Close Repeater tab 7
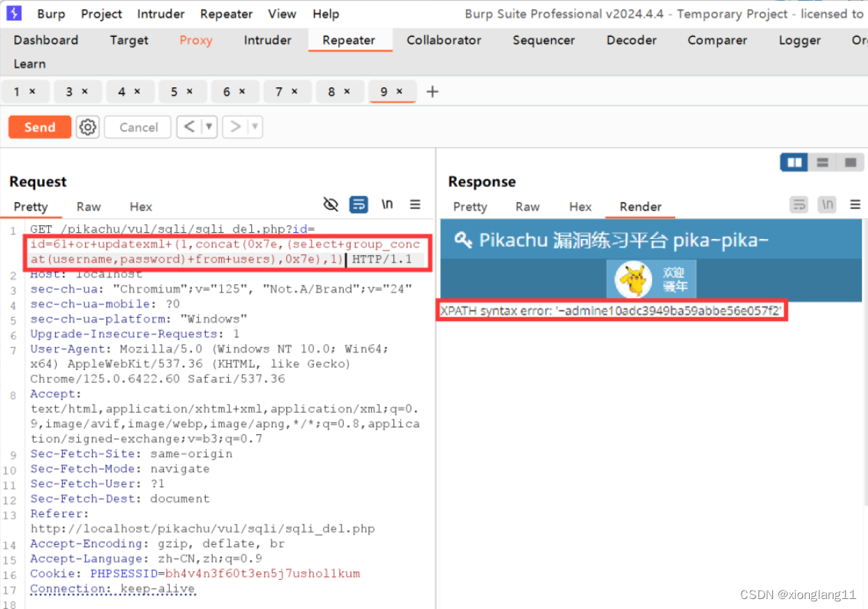The height and width of the screenshot is (609, 868). tap(295, 91)
